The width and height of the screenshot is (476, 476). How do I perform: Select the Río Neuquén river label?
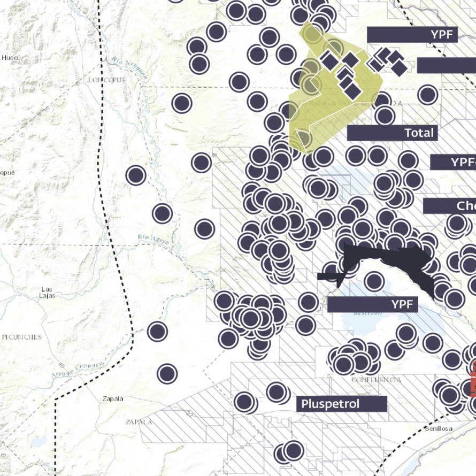click(x=129, y=68)
